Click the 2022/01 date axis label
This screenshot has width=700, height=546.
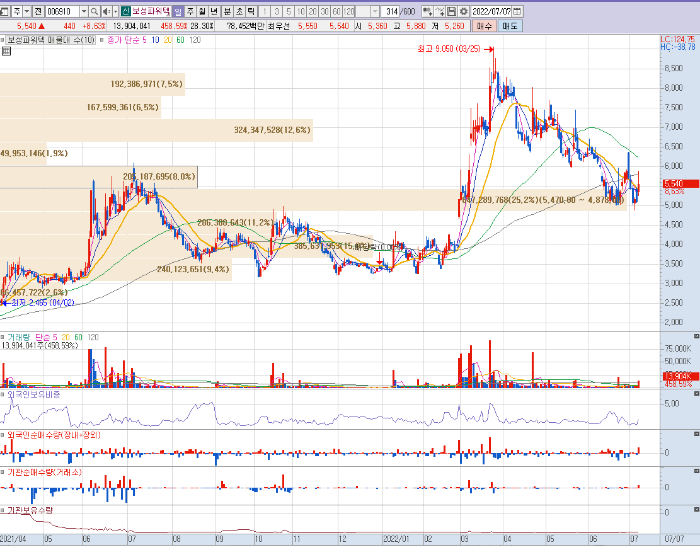pos(396,539)
